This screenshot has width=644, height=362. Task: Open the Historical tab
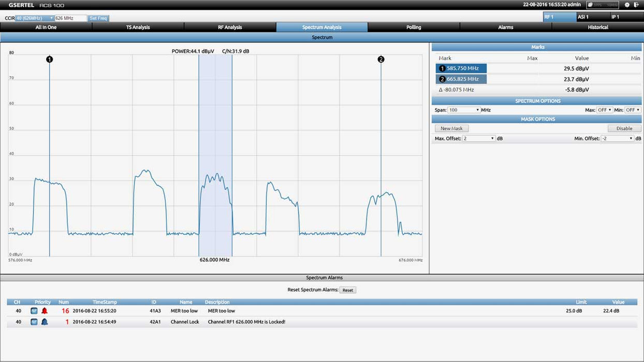pyautogui.click(x=597, y=27)
